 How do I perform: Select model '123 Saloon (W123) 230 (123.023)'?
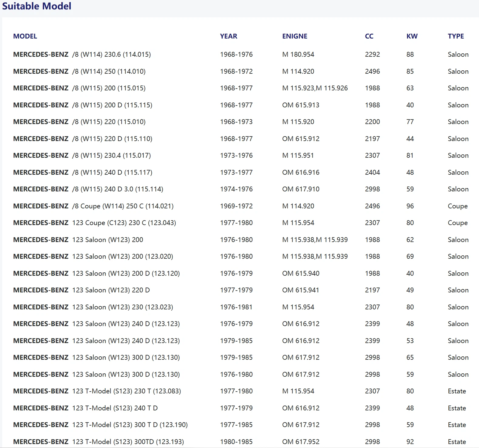pos(123,307)
